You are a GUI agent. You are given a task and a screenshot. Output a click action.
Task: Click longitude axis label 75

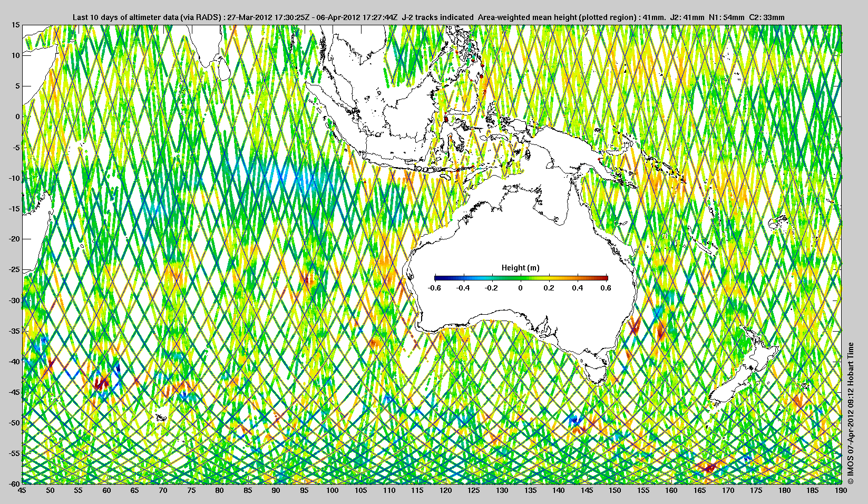coord(191,490)
